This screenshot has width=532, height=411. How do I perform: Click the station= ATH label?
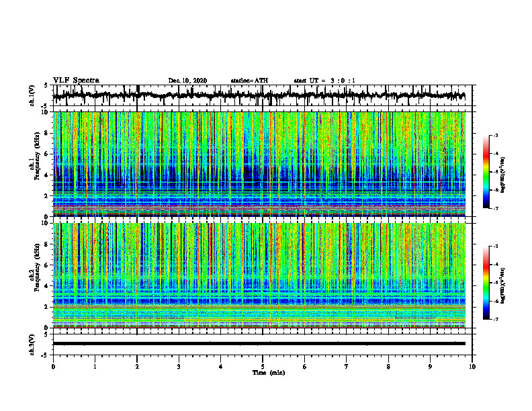[x=249, y=81]
